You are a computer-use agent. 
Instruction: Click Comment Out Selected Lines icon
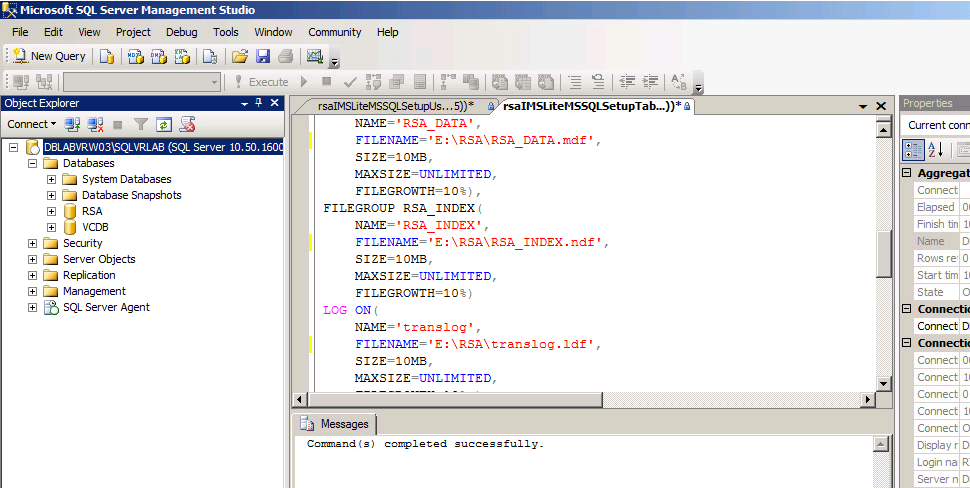pos(575,82)
